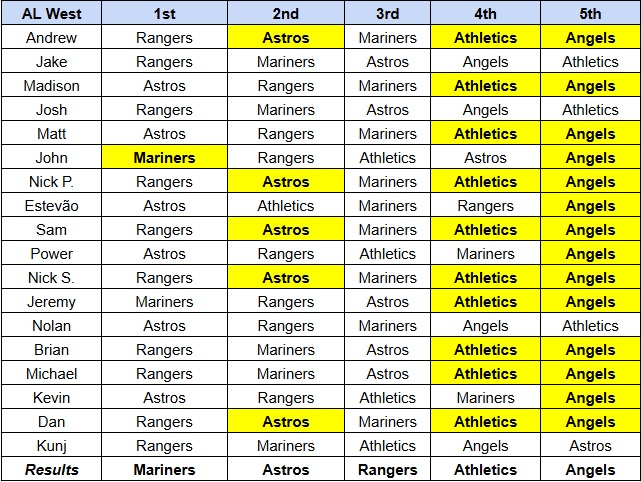Click the Results row Mariners cell
This screenshot has width=641, height=482.
164,470
